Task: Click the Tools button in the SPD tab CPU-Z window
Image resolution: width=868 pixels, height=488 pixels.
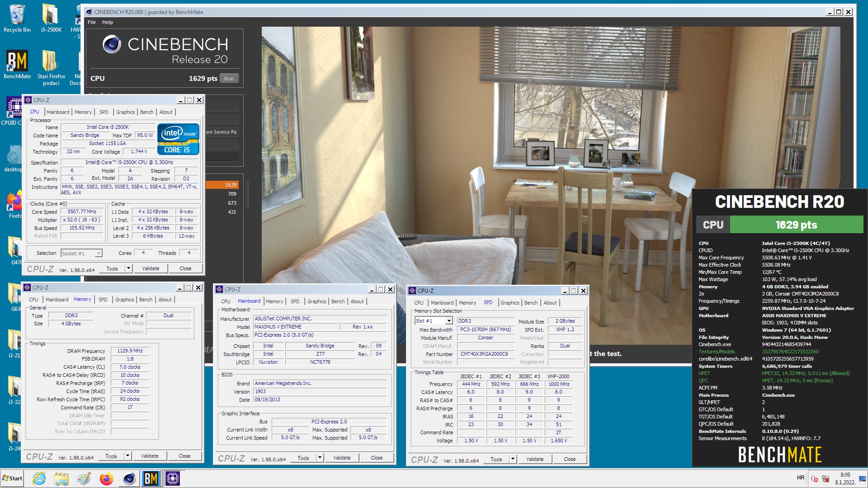Action: (x=496, y=459)
